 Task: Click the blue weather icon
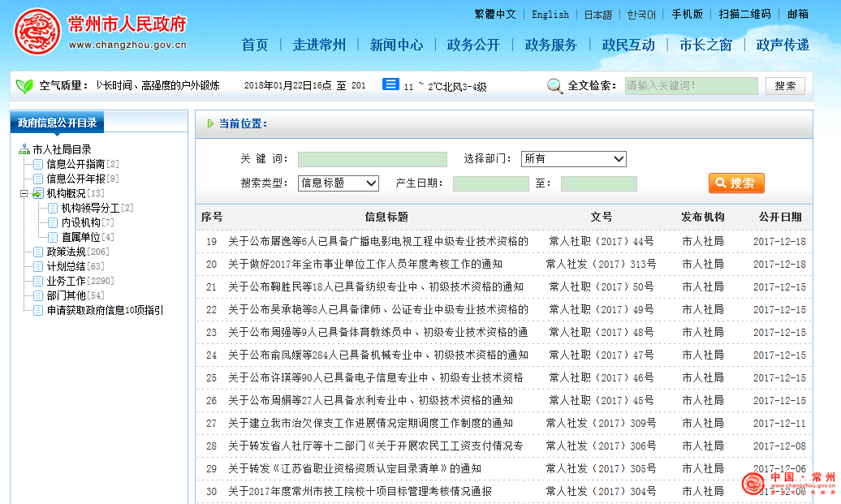390,84
